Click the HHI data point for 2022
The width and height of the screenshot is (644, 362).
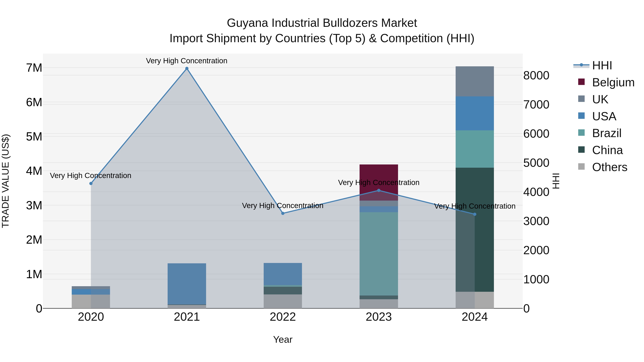283,213
